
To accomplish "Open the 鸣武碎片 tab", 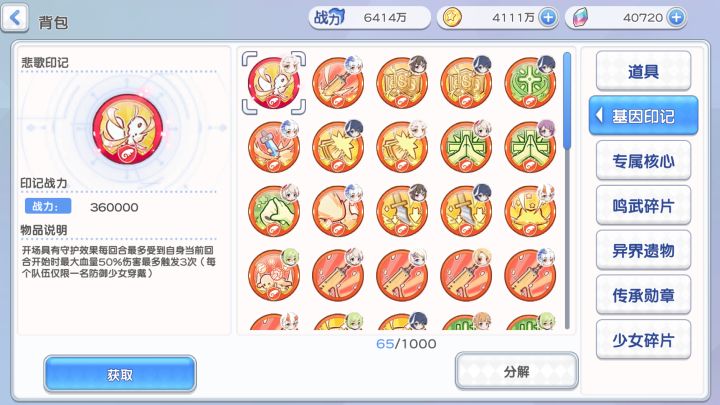I will click(643, 205).
